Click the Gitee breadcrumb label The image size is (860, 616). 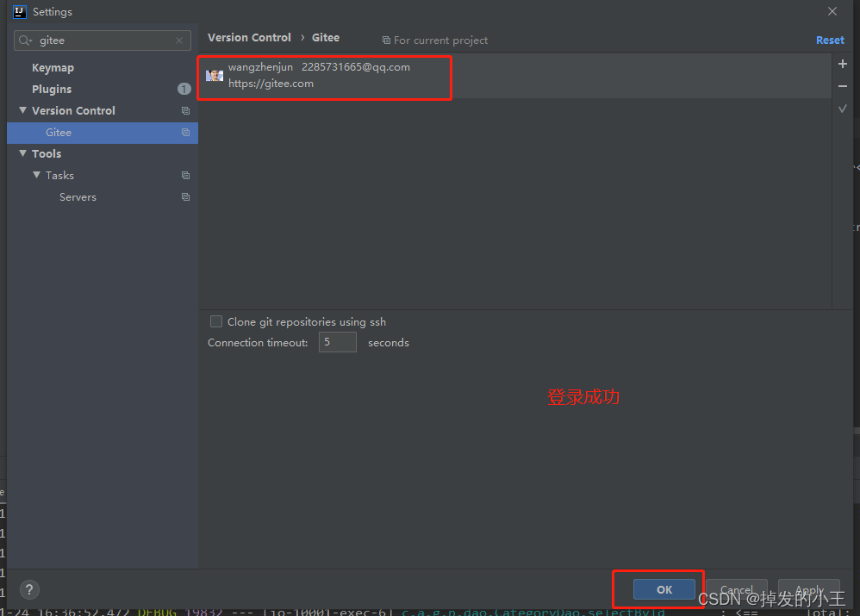click(x=326, y=38)
